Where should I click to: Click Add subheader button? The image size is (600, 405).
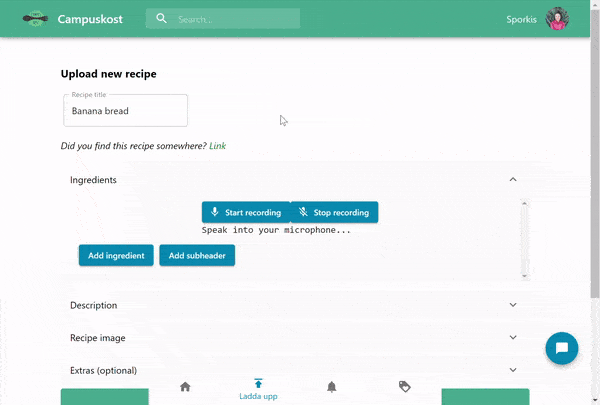pos(197,255)
